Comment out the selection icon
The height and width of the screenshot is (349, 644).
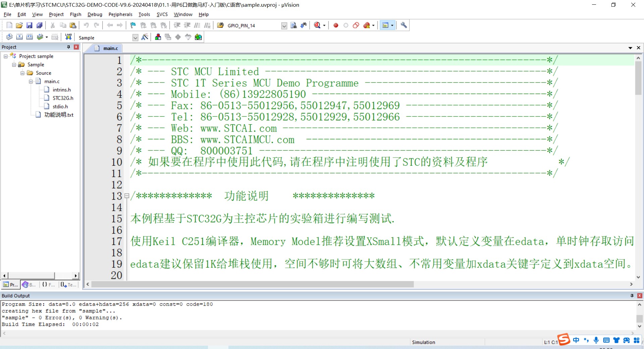click(x=197, y=25)
